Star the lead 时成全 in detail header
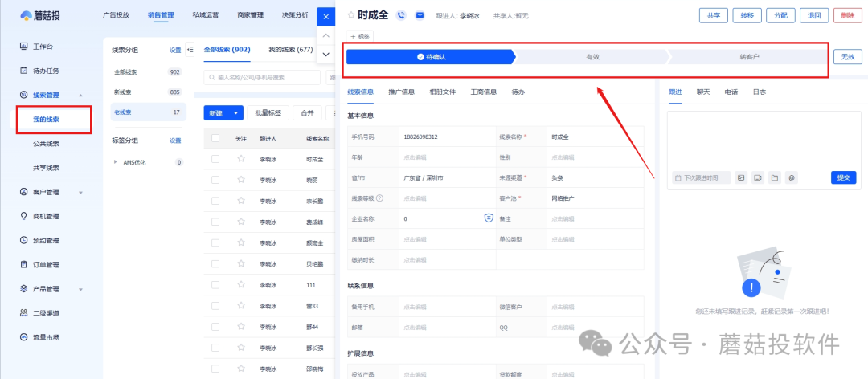Screen dimensions: 868x379 click(351, 15)
